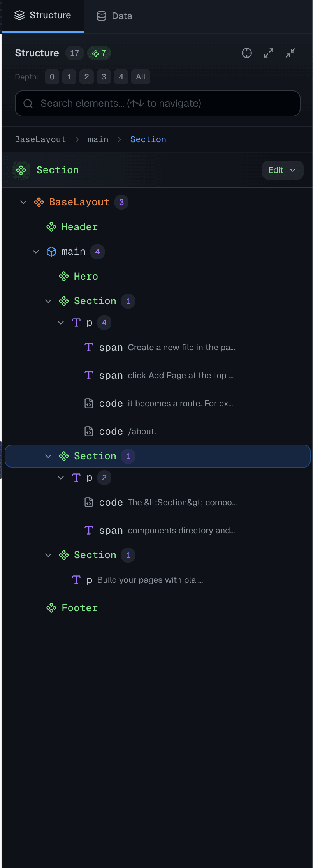313x868 pixels.
Task: Click the search elements input field
Action: click(156, 103)
